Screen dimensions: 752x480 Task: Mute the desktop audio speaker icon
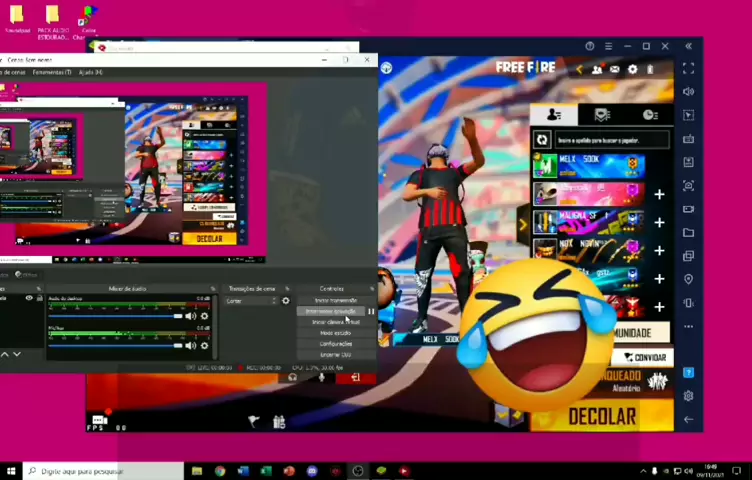191,316
